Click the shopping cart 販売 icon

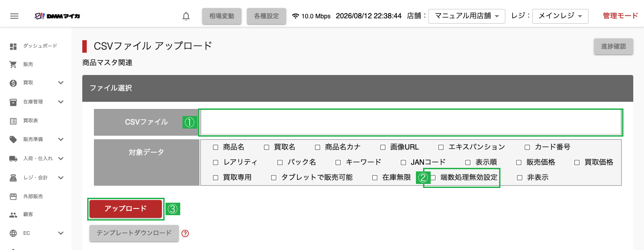pyautogui.click(x=13, y=64)
